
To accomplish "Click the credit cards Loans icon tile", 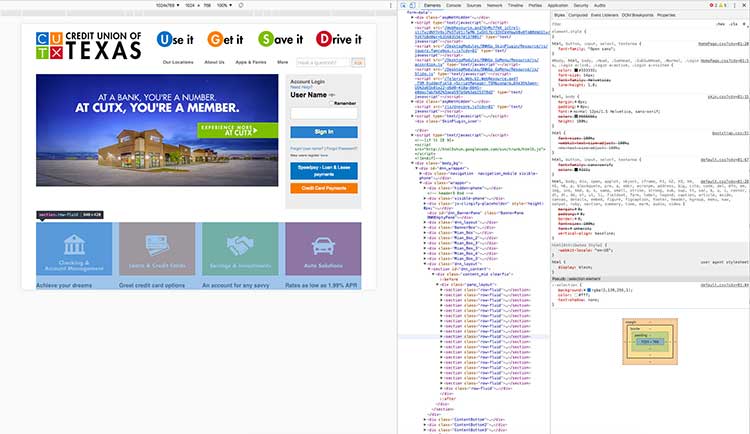I will click(x=157, y=249).
